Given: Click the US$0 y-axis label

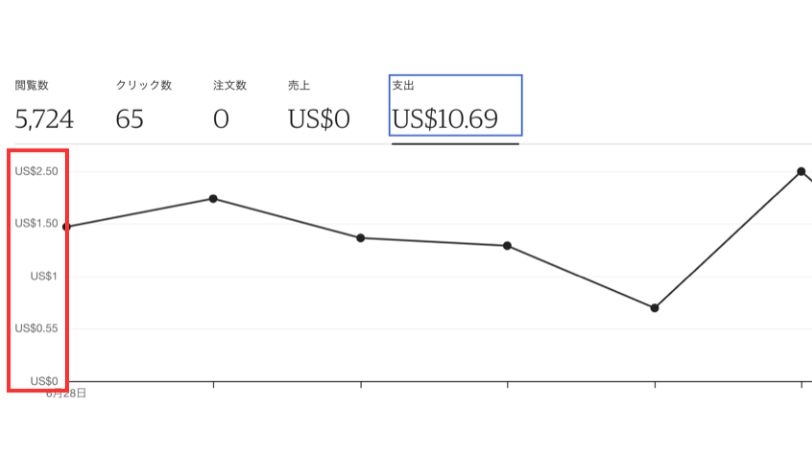Looking at the screenshot, I should click(x=44, y=381).
